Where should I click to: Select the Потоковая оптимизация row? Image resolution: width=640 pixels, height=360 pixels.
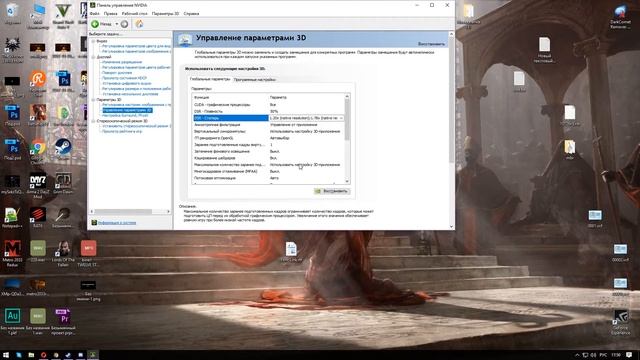click(x=269, y=178)
